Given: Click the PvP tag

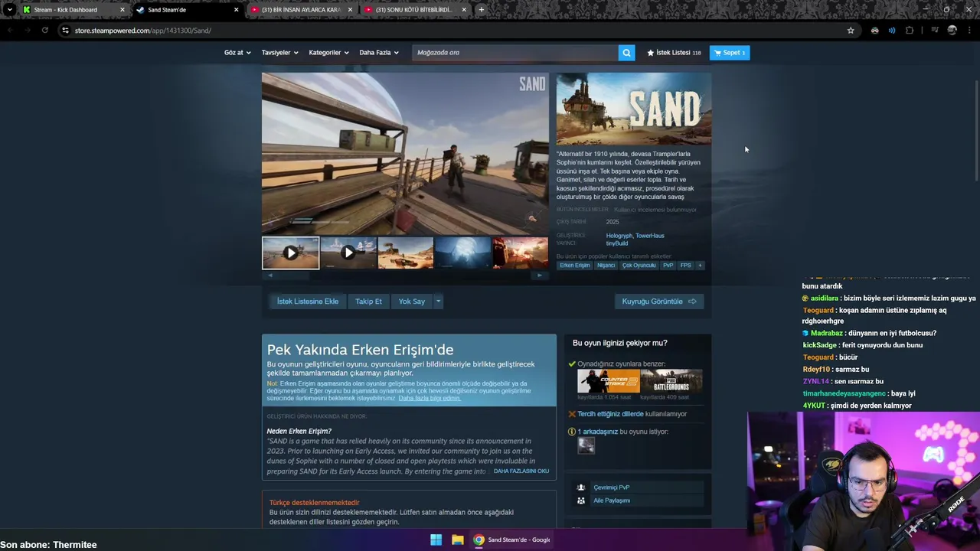Looking at the screenshot, I should point(668,266).
